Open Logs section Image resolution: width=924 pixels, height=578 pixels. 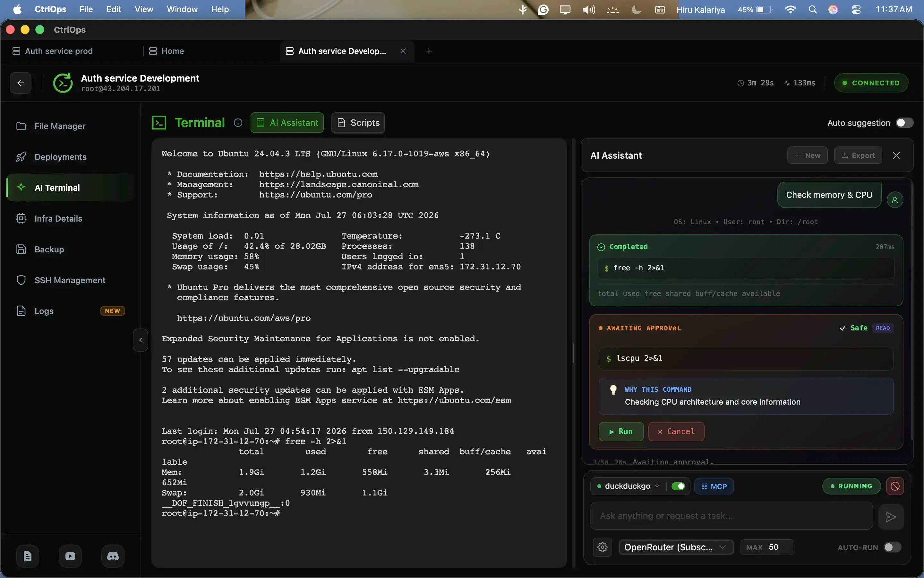pos(71,311)
